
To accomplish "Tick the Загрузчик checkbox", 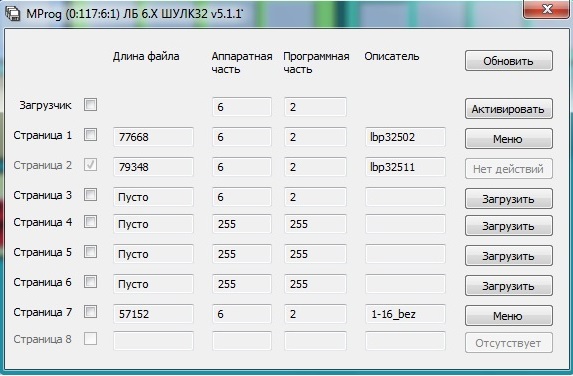I will click(x=90, y=105).
